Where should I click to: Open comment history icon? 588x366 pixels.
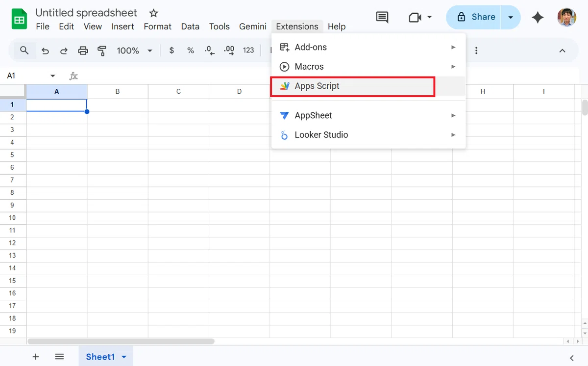point(382,17)
